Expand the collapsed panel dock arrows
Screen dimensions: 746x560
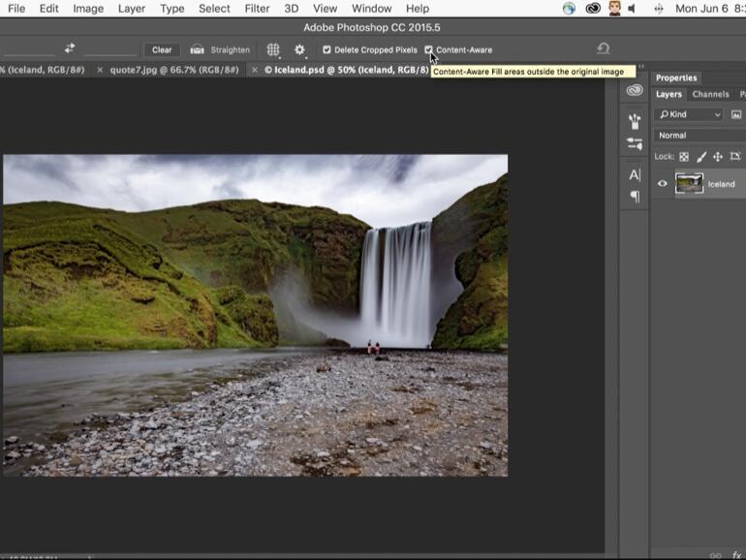pos(641,66)
